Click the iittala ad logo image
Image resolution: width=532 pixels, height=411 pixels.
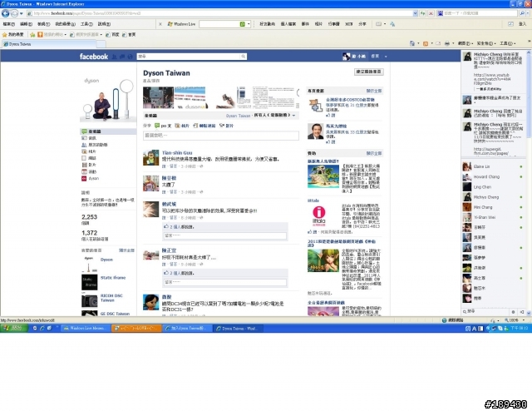318,216
